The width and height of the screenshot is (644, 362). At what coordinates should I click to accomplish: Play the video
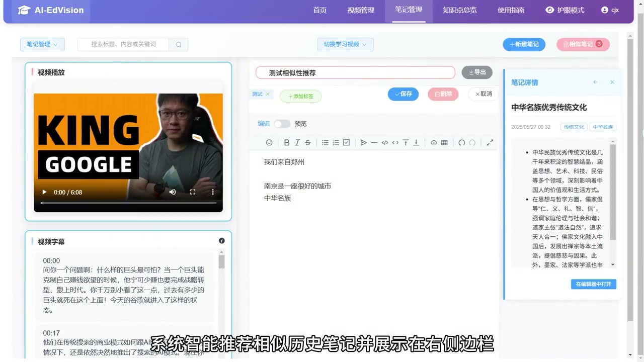tap(44, 192)
